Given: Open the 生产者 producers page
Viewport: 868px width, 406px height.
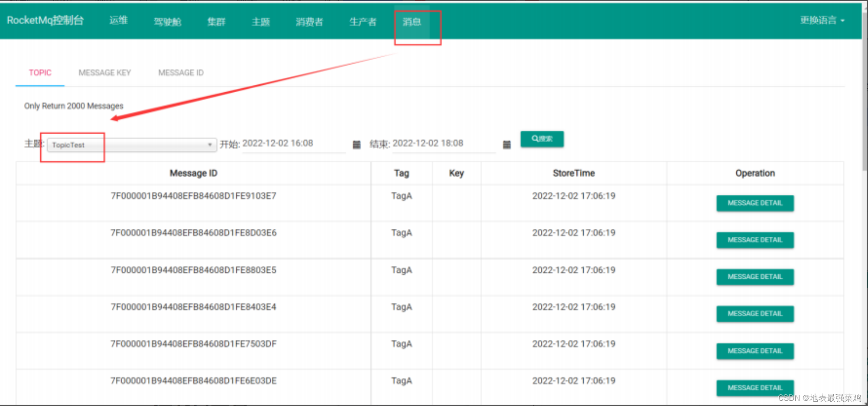Looking at the screenshot, I should pyautogui.click(x=363, y=22).
